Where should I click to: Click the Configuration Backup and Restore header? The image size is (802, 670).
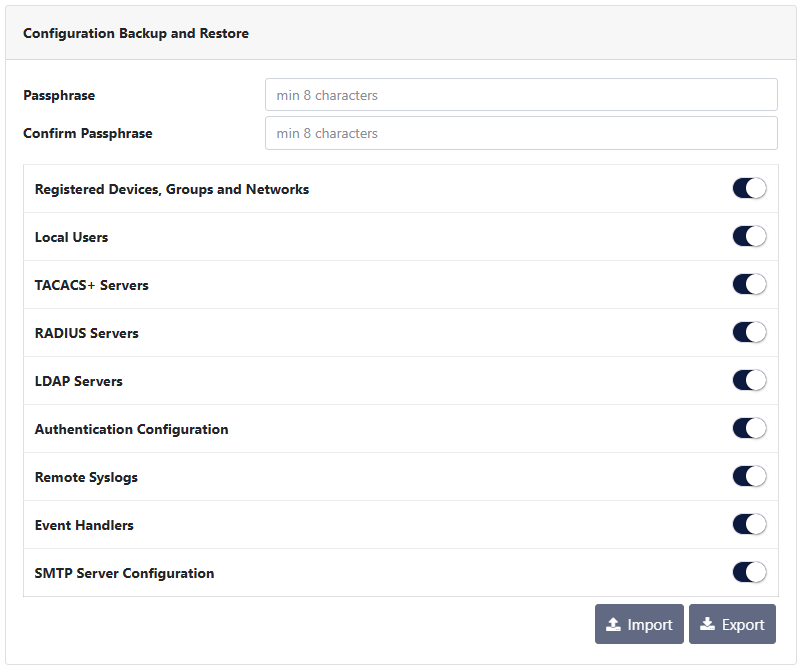[x=136, y=33]
